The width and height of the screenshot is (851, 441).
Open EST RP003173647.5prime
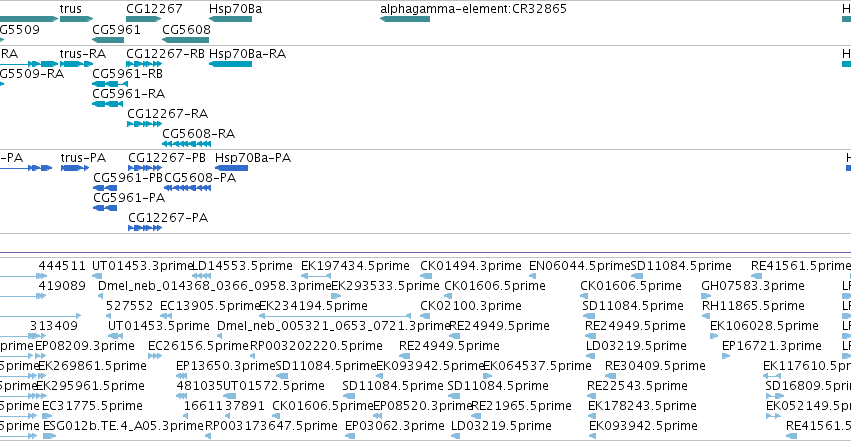(271, 427)
